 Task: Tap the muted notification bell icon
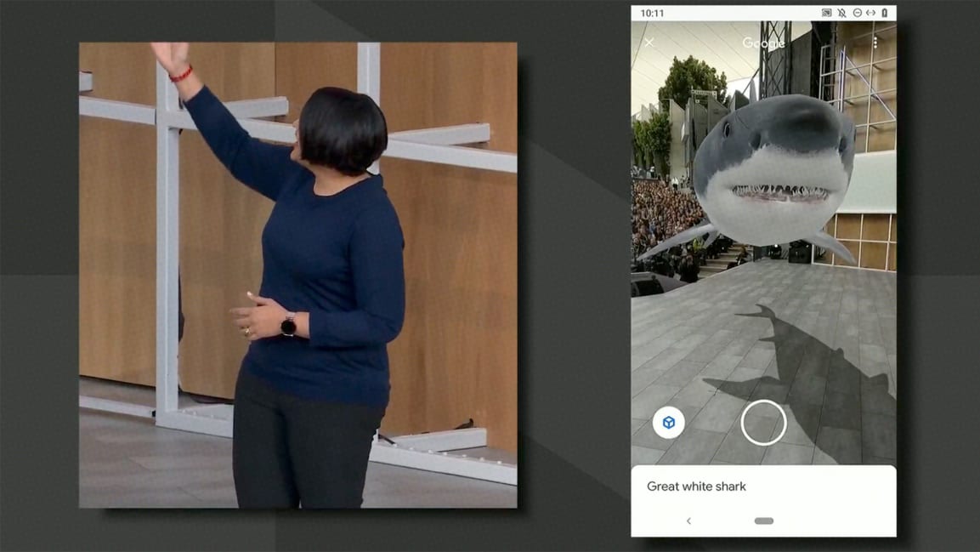841,14
